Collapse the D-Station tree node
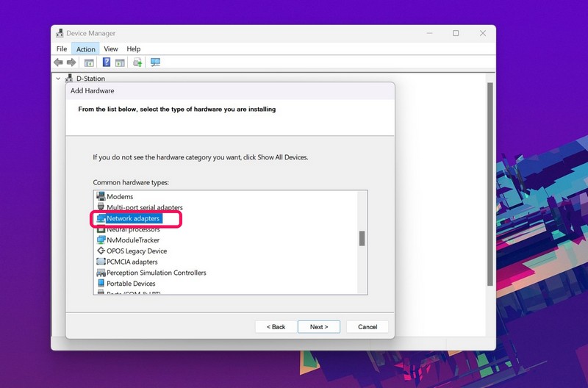Image resolution: width=588 pixels, height=388 pixels. pos(58,78)
